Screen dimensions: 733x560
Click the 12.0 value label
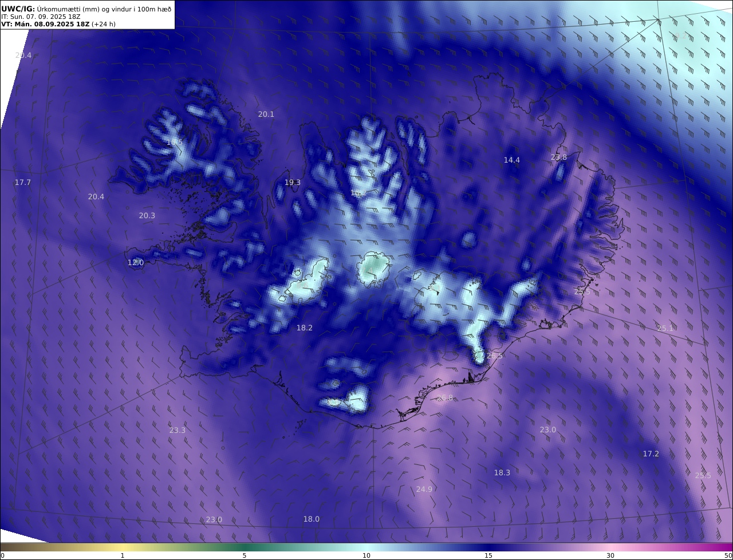pyautogui.click(x=136, y=263)
